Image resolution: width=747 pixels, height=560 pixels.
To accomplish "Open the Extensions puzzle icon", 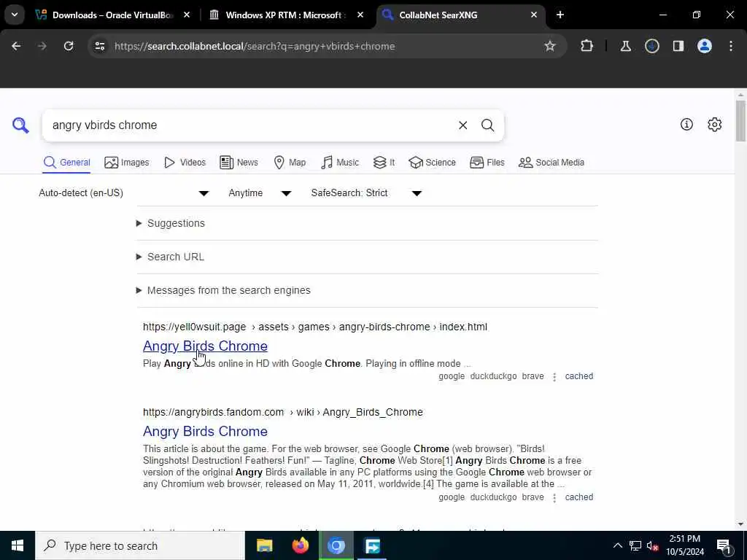I will point(587,46).
